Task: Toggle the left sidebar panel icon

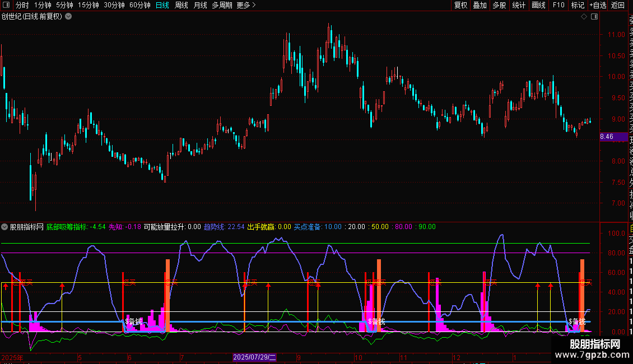Action: pyautogui.click(x=7, y=5)
